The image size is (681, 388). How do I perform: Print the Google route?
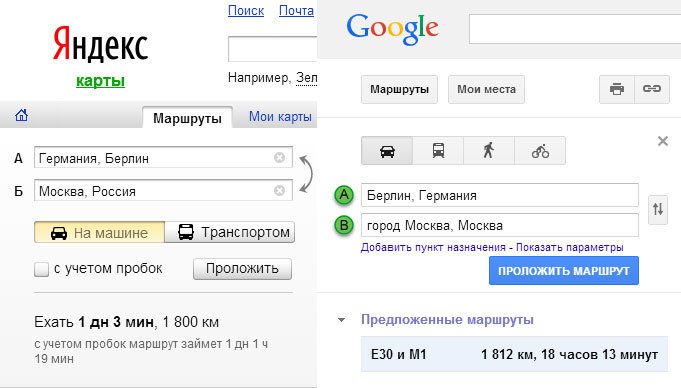pyautogui.click(x=617, y=89)
